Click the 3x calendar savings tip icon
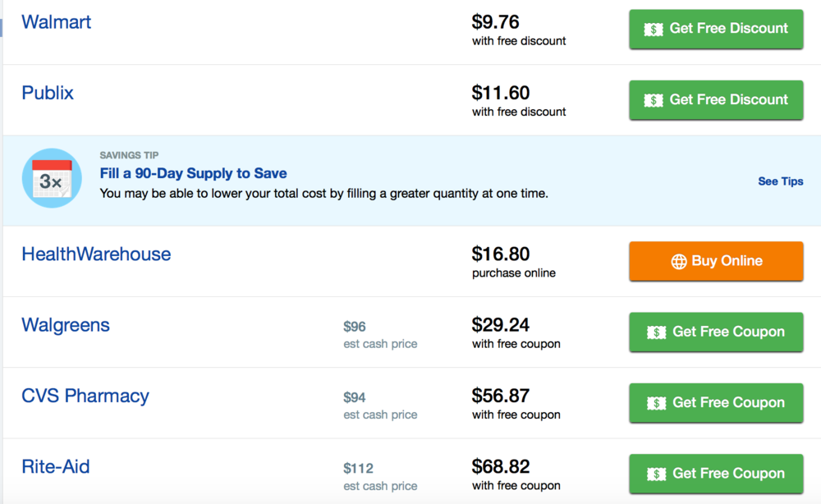821x504 pixels. pyautogui.click(x=51, y=178)
